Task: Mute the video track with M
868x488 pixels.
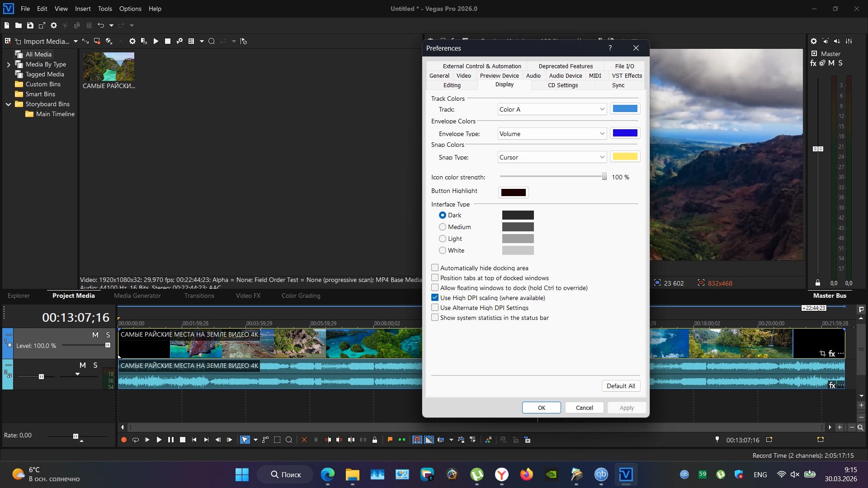Action: (x=95, y=335)
